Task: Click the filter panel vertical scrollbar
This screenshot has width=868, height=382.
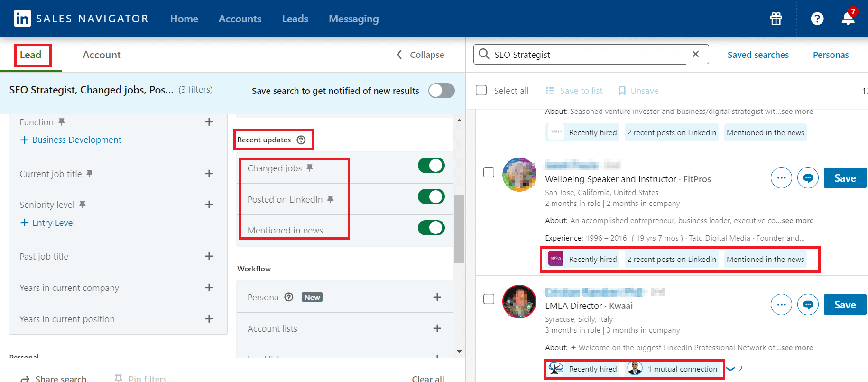Action: pos(459,229)
